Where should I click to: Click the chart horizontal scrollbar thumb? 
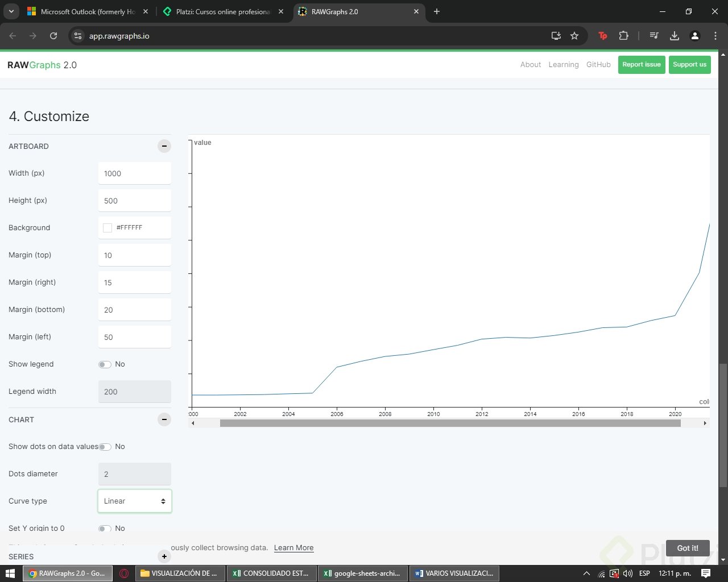pyautogui.click(x=450, y=423)
